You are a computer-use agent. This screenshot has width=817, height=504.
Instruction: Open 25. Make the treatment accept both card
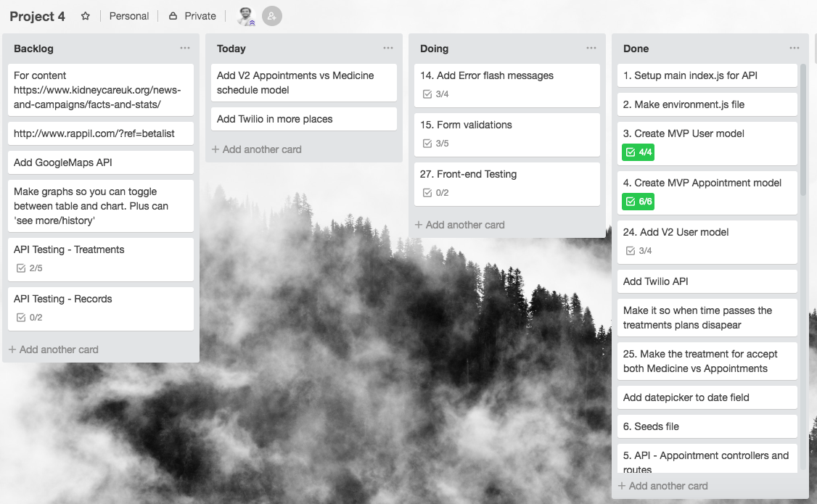(x=707, y=361)
